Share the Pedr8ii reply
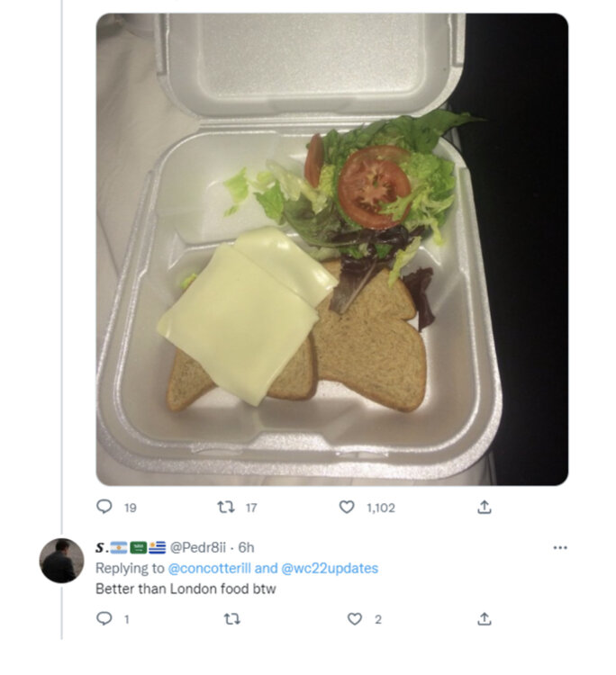616x675 pixels. point(484,618)
